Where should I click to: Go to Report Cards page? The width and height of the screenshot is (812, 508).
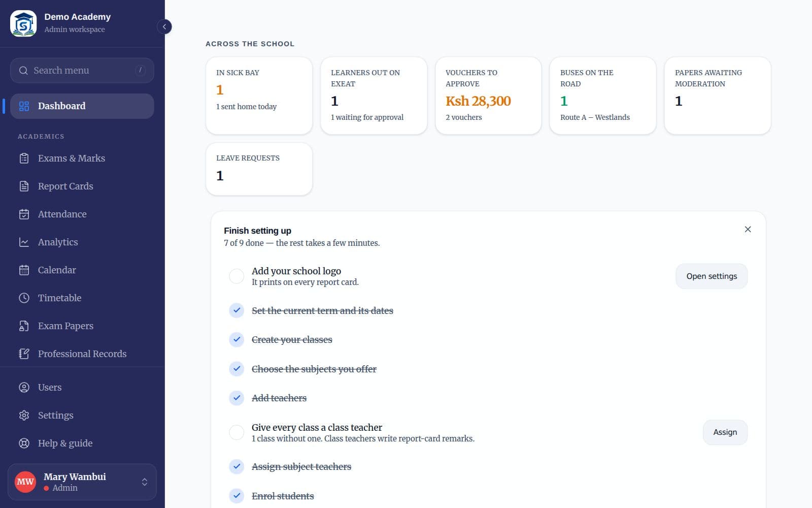pos(82,186)
